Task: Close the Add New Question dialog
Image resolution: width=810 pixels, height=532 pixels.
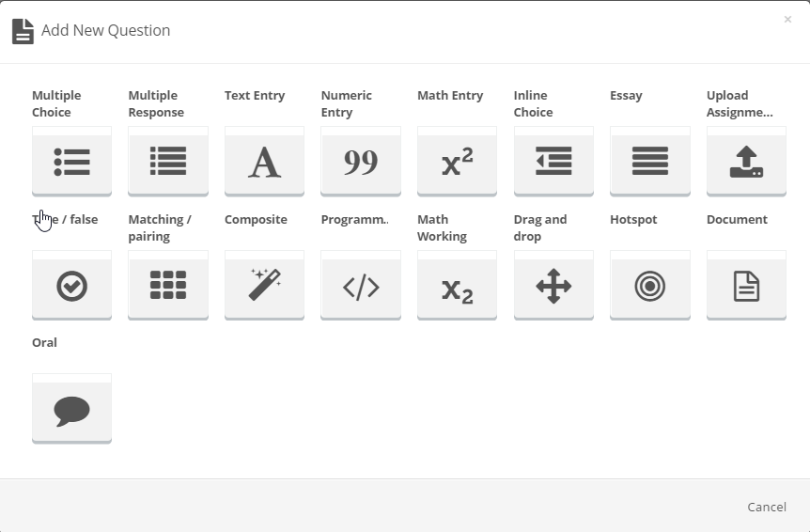Action: 787,20
